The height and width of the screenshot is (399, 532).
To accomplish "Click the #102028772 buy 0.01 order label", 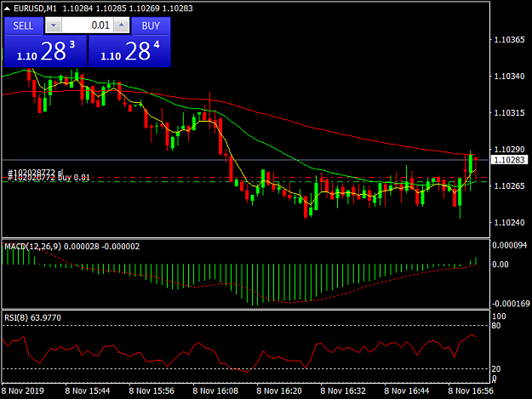I will (x=49, y=177).
